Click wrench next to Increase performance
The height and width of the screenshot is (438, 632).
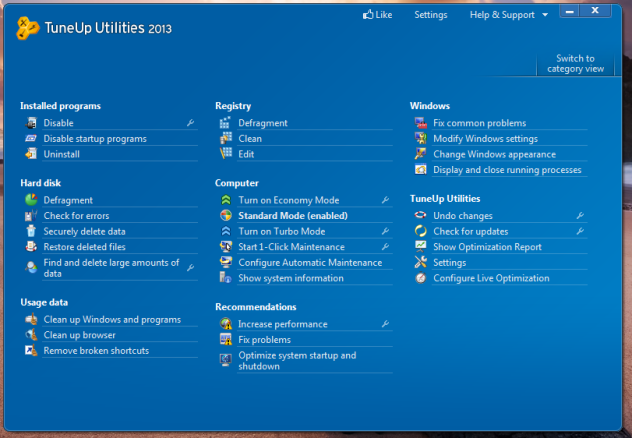pos(385,324)
